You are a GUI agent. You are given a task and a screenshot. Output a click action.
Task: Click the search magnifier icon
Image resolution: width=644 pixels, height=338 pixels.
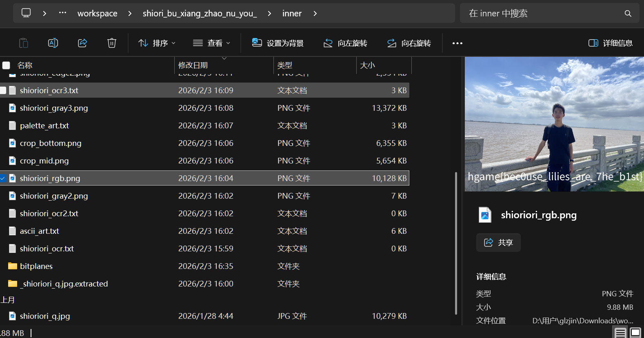point(628,13)
